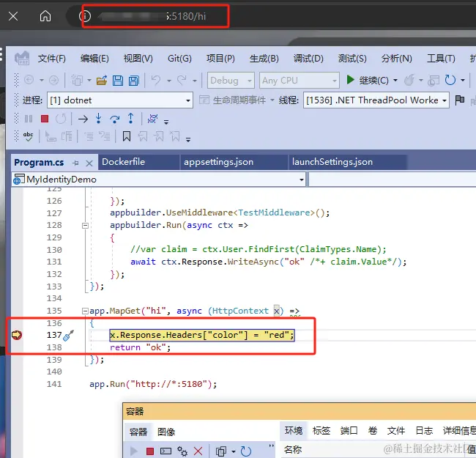Click the Restart debugging circular arrow icon
Viewport: 476px width, 458px height.
tap(450, 80)
